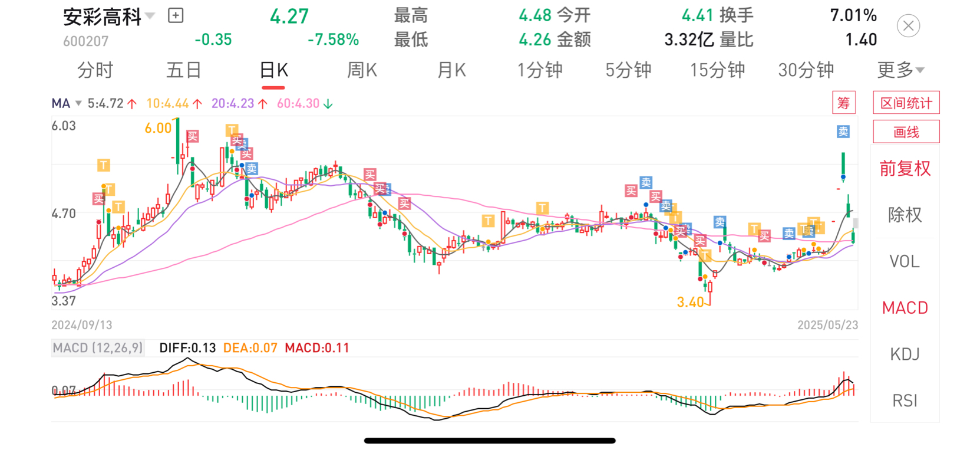Show the RSI indicator
The height and width of the screenshot is (453, 980).
(x=905, y=401)
